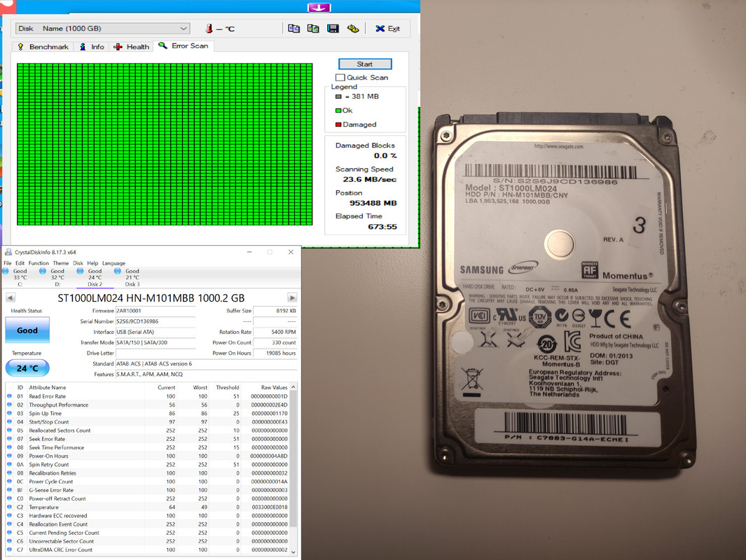Screen dimensions: 746x560
Task: Click status circle for Spin-Up Time
Action: (x=10, y=413)
